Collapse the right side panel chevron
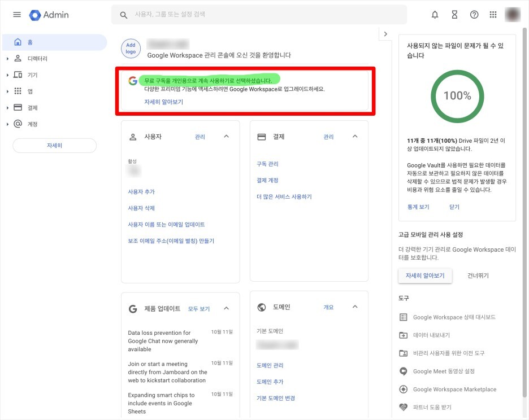529x420 pixels. pos(385,34)
